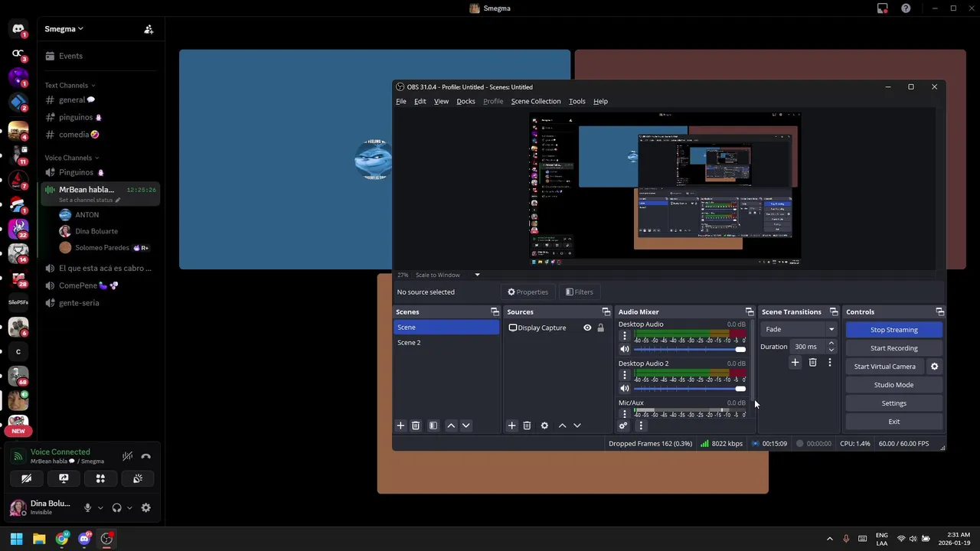Move scene up with the Scenes up arrow
Viewport: 980px width, 551px height.
coord(451,425)
